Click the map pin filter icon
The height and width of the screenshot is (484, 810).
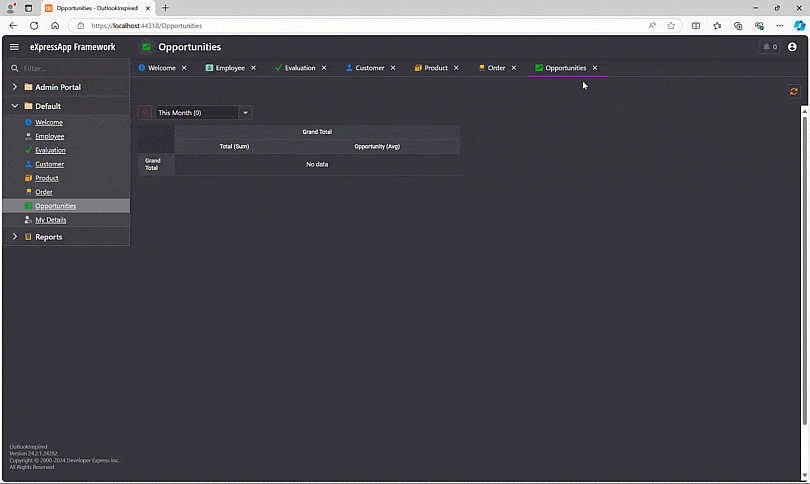coord(145,113)
